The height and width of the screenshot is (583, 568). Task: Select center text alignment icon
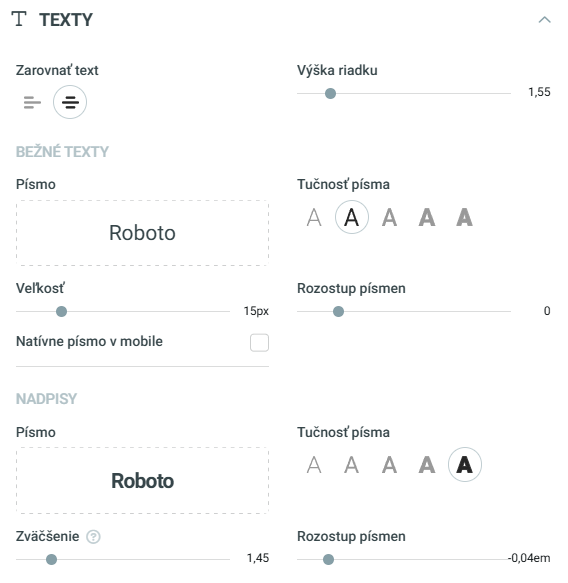pyautogui.click(x=70, y=102)
